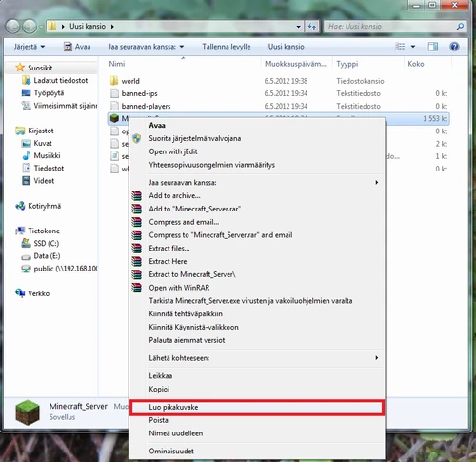Open the view options dropdown arrow
Viewport: 476px width, 462px height.
click(413, 47)
